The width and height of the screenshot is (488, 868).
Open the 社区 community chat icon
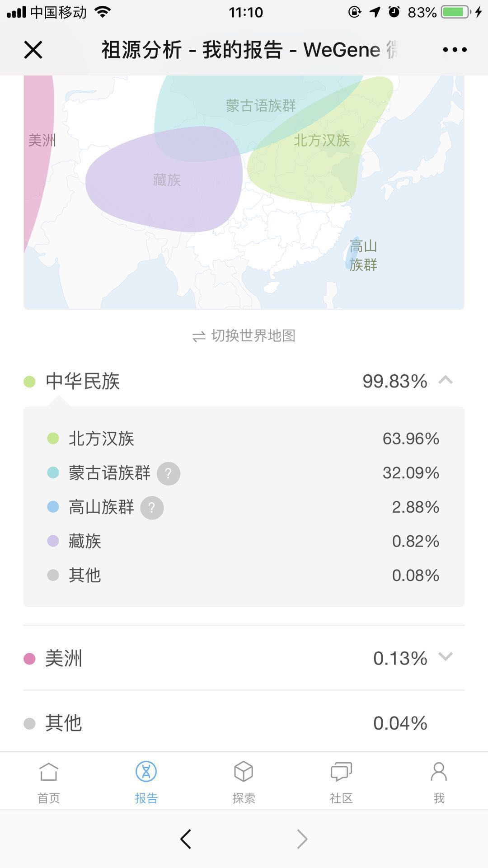[x=341, y=772]
